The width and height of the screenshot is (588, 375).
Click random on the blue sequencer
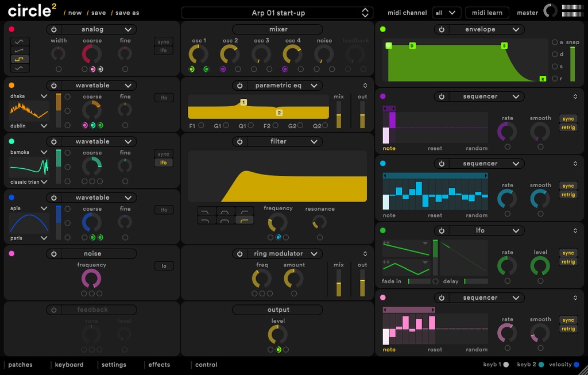[x=477, y=215]
